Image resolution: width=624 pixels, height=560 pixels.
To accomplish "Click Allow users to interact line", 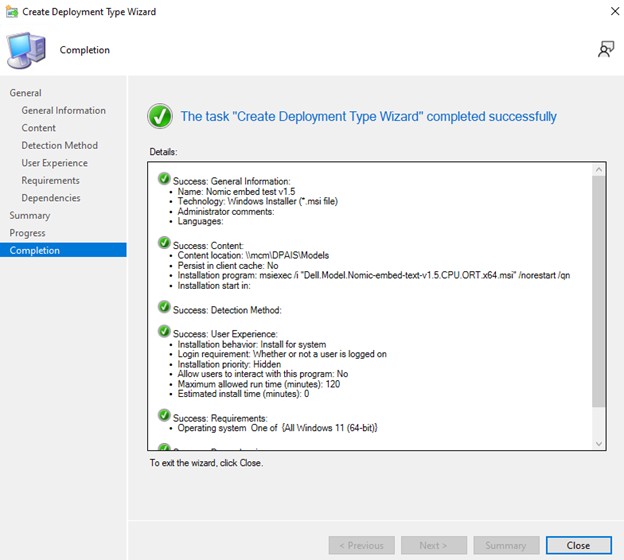I will (x=263, y=374).
